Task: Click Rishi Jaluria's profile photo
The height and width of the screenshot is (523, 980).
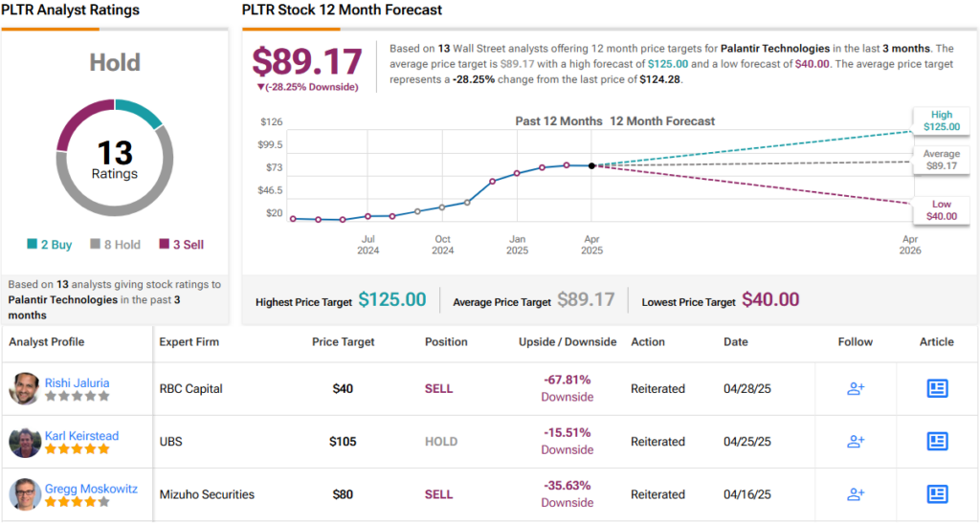Action: coord(25,389)
